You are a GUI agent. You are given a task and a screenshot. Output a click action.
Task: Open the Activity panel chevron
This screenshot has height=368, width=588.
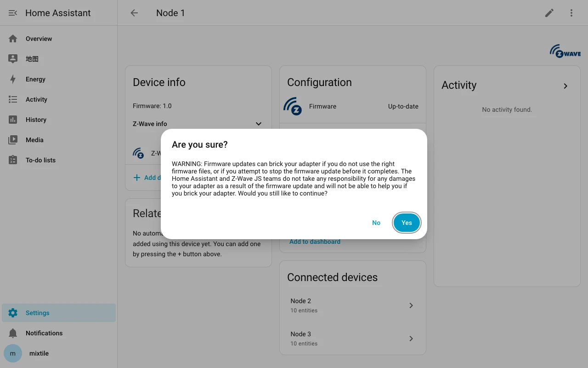tap(565, 86)
